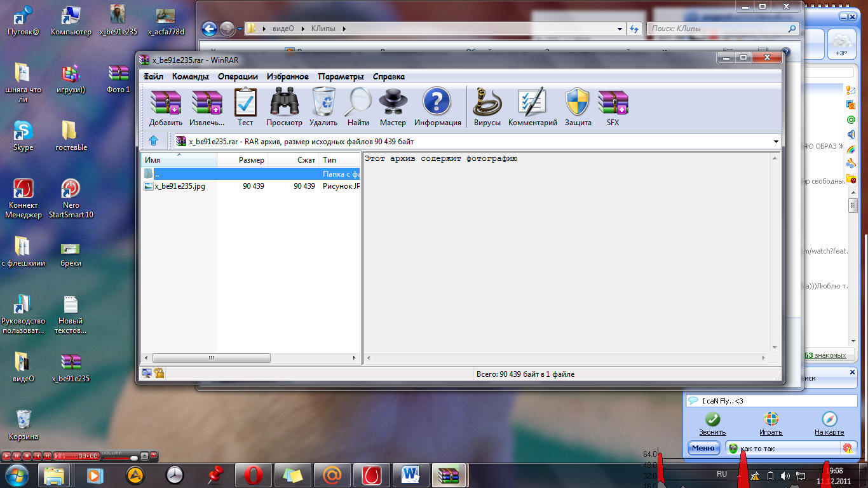Open the Комментарий archive comment tool
Viewport: 868px width, 488px height.
(x=532, y=107)
